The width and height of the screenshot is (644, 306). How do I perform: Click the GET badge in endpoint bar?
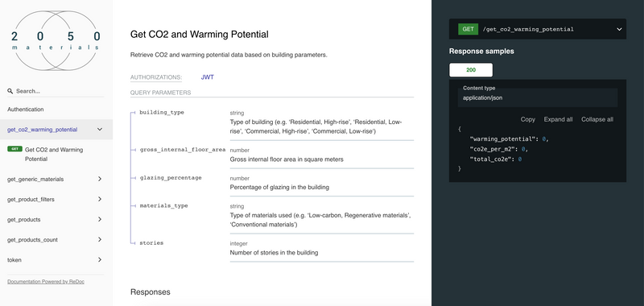[x=469, y=29]
